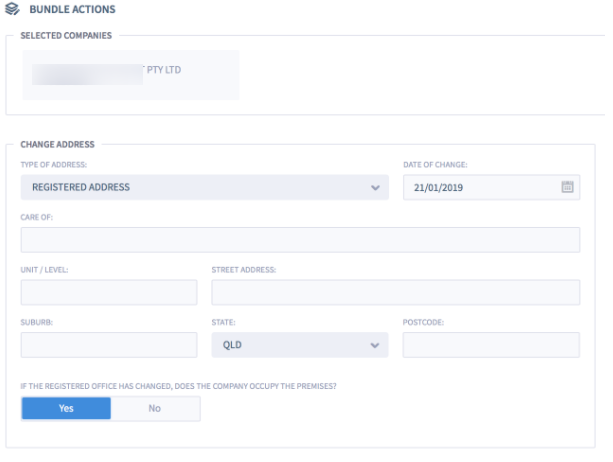Click the date field showing 21/01/2019

[x=480, y=187]
